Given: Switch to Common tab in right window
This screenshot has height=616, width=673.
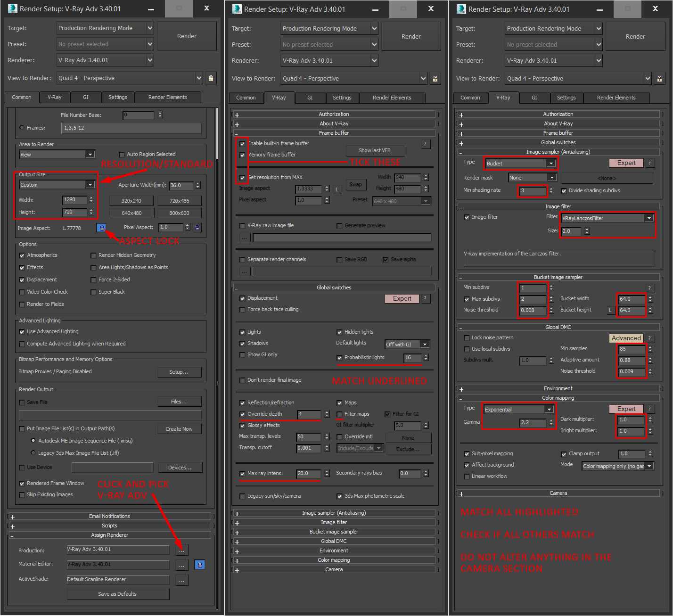Looking at the screenshot, I should (x=470, y=98).
